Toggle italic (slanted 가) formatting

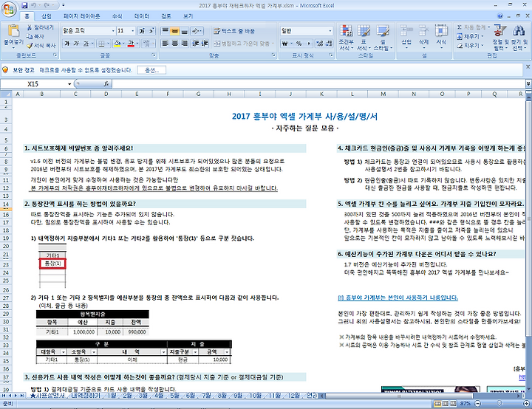coord(76,44)
